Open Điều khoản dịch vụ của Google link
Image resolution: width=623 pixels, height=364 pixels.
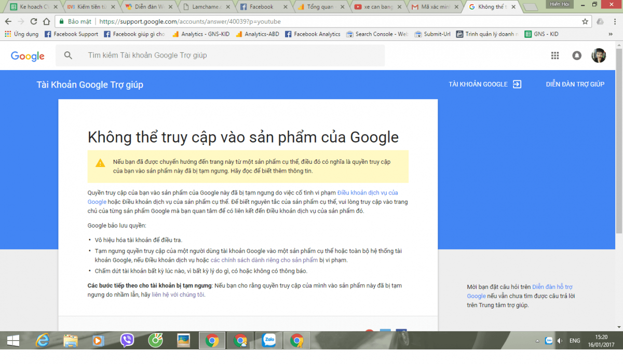click(368, 193)
